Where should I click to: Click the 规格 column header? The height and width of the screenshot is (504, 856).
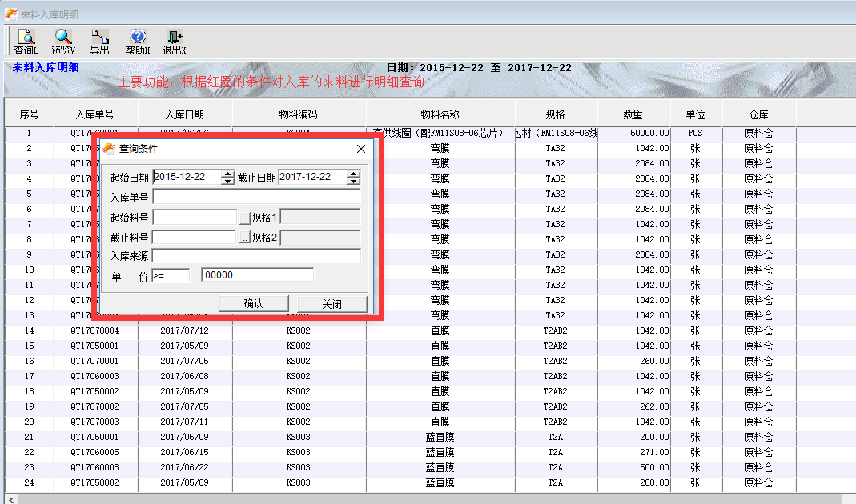[x=555, y=114]
